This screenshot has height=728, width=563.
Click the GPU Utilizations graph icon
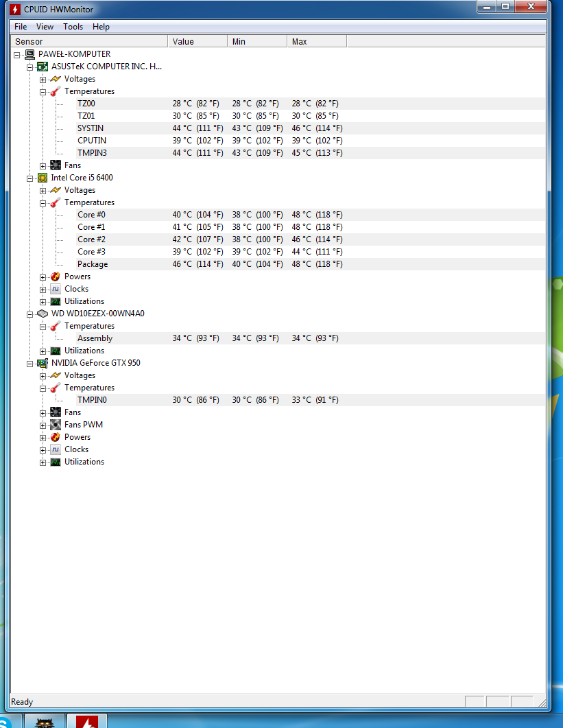click(x=56, y=462)
